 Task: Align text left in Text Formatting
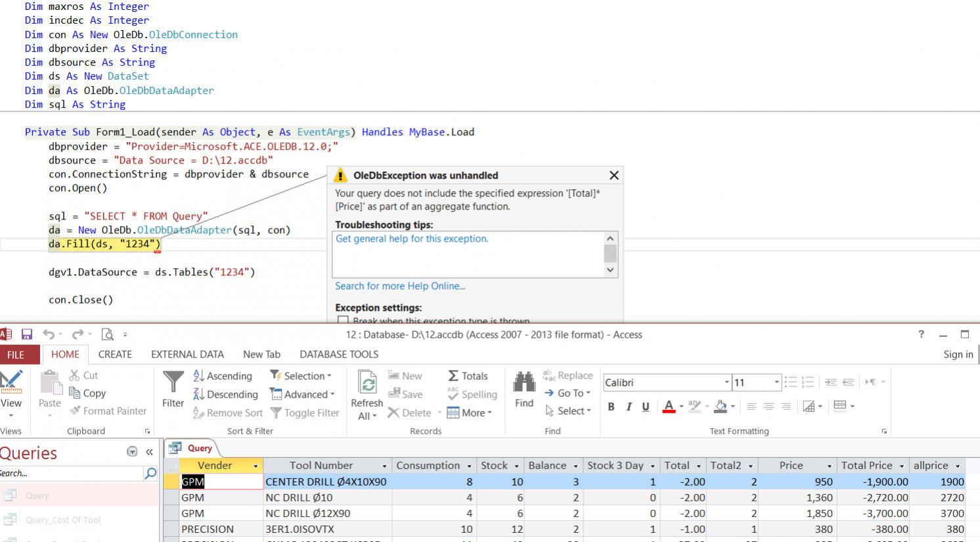tap(751, 407)
